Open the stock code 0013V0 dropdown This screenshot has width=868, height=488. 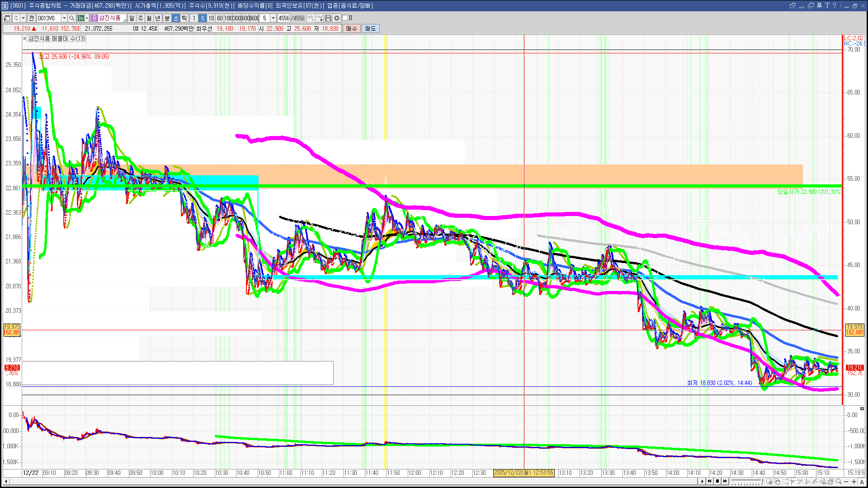click(x=64, y=18)
